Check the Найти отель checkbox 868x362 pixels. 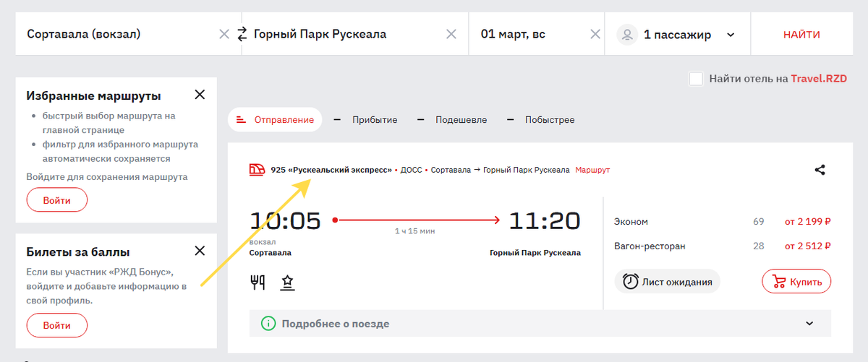696,79
